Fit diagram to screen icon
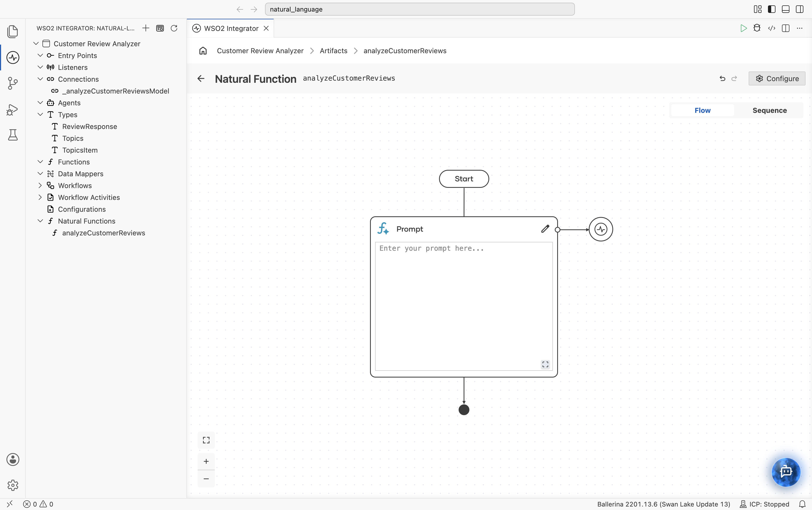Viewport: 812px width, 510px height. pos(206,440)
